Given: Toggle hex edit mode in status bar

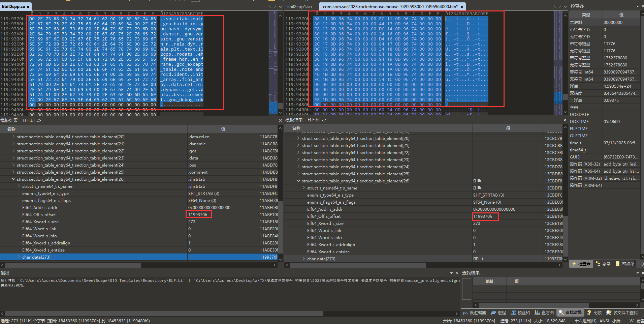Looking at the screenshot, I should pyautogui.click(x=585, y=321).
